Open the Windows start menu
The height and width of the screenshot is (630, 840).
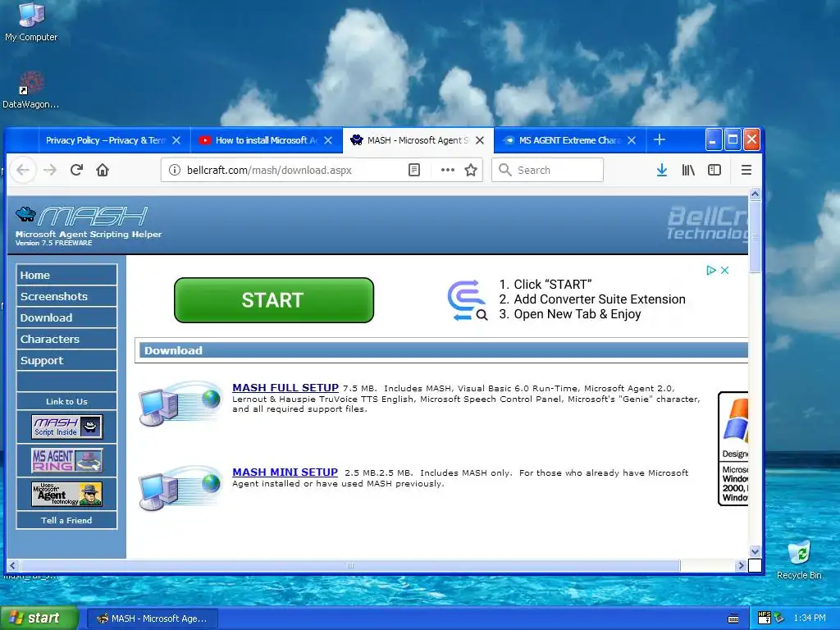point(39,618)
